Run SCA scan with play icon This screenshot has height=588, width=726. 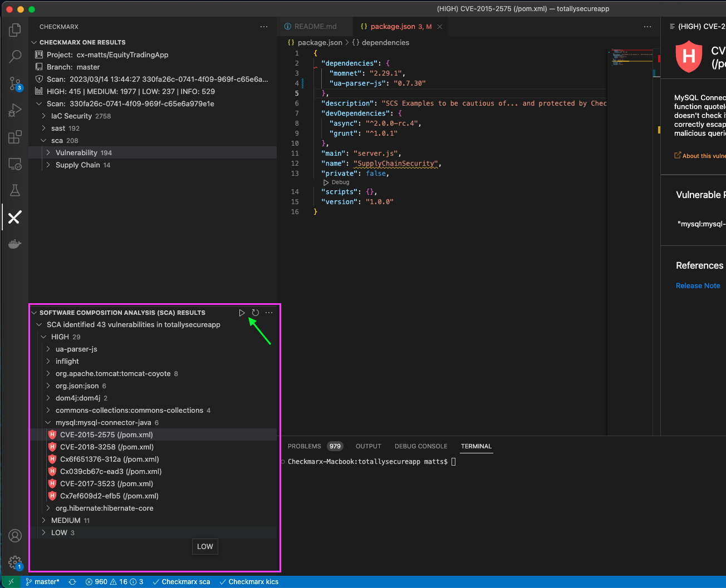[x=242, y=313]
